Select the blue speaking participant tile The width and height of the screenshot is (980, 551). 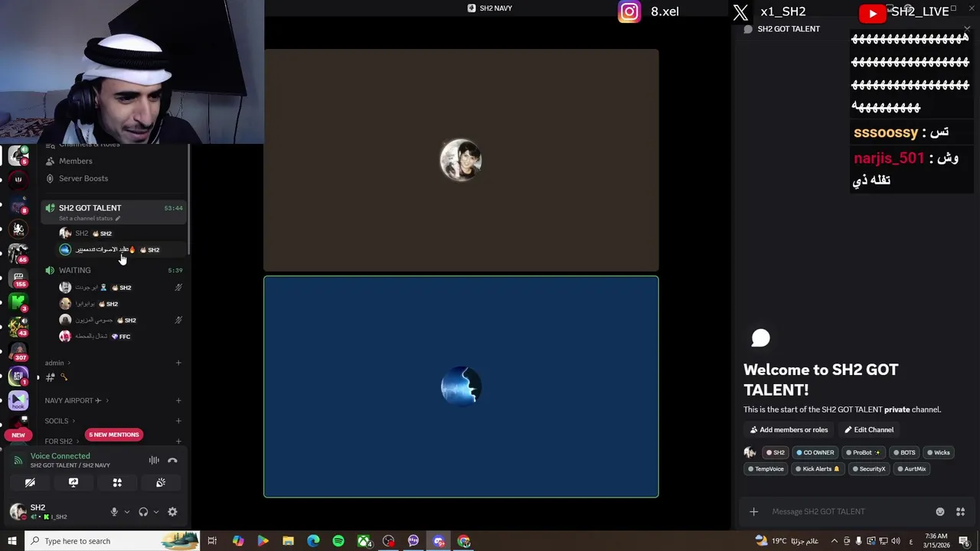[461, 386]
